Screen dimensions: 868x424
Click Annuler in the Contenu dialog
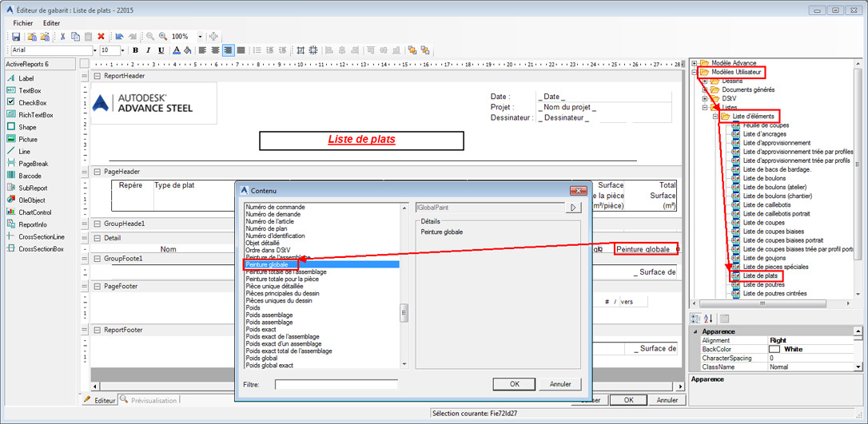(560, 383)
